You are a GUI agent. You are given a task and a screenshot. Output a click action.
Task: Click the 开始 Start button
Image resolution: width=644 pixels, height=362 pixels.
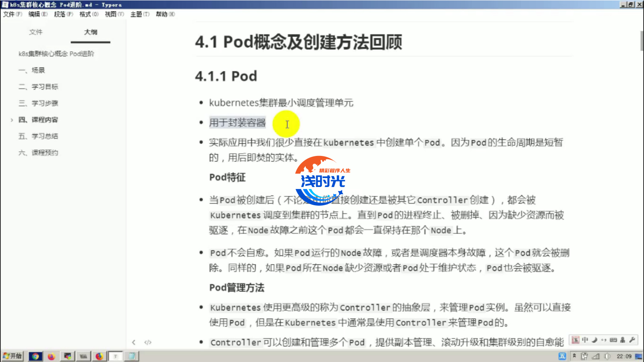(13, 356)
